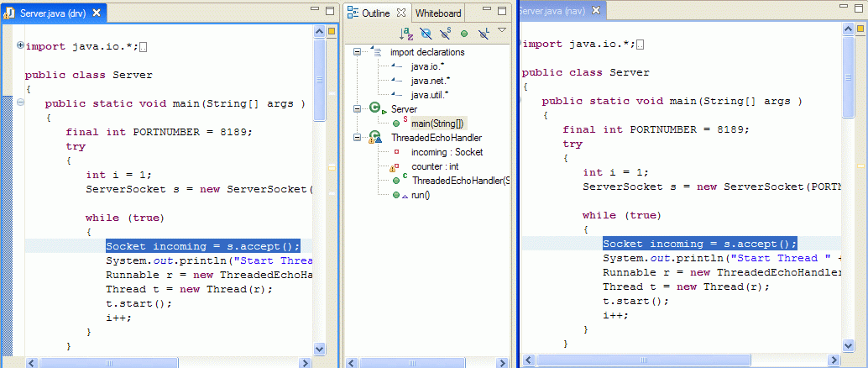Switch to the Whiteboard tab
868x368 pixels.
[x=437, y=13]
